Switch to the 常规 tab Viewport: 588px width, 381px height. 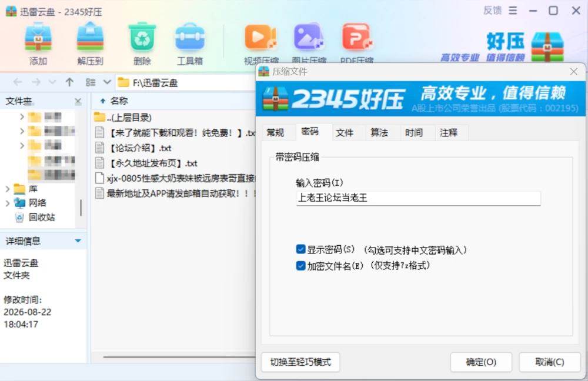click(x=275, y=132)
